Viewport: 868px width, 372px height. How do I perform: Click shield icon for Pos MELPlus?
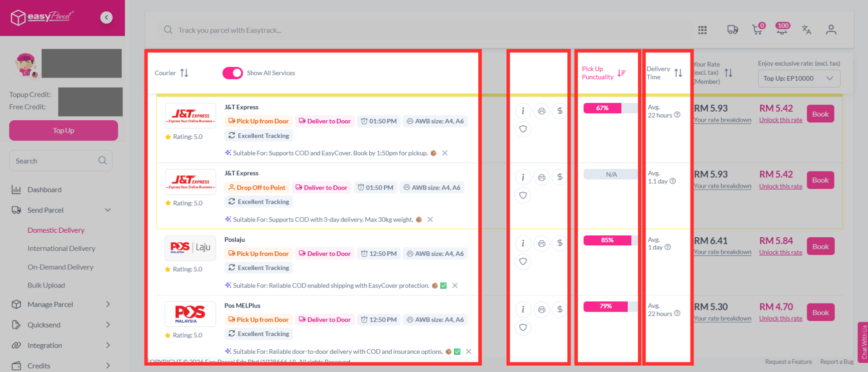[x=523, y=328]
